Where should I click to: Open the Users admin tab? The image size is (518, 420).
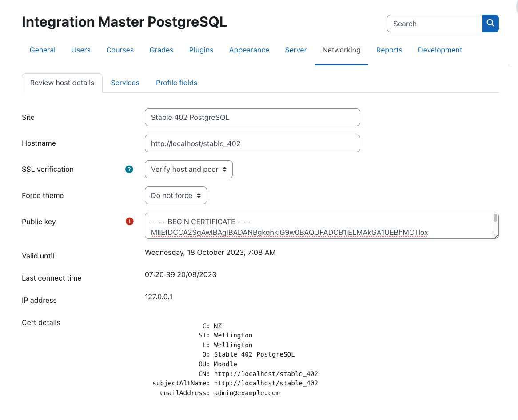point(81,50)
